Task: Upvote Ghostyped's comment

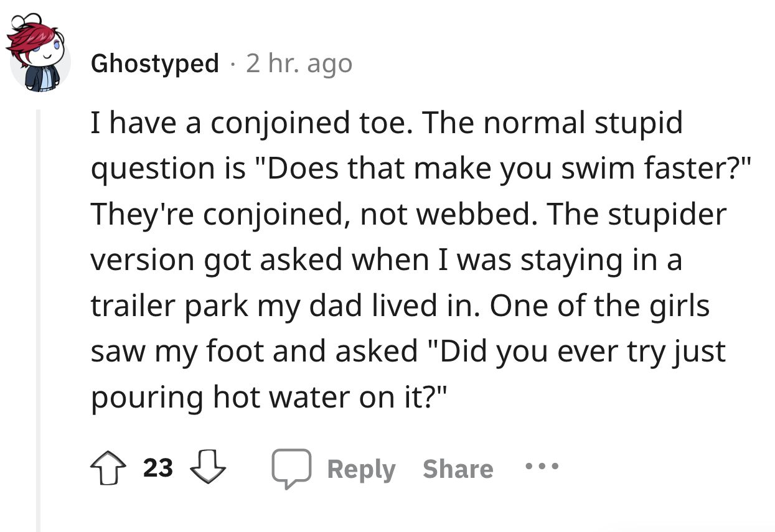Action: pos(109,468)
